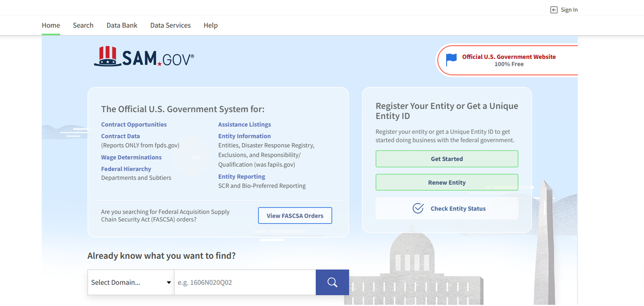Expand the Select Domain dropdown

coord(131,282)
